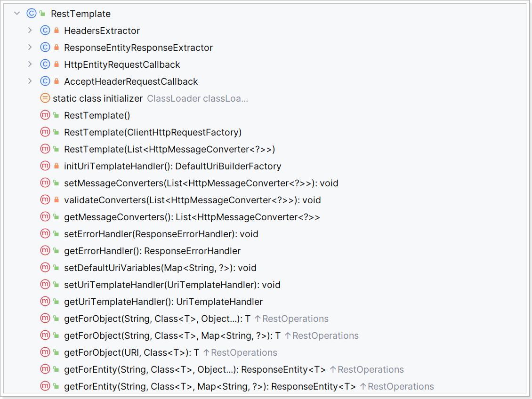532x399 pixels.
Task: Click the method icon beside validateConverters
Action: point(45,200)
